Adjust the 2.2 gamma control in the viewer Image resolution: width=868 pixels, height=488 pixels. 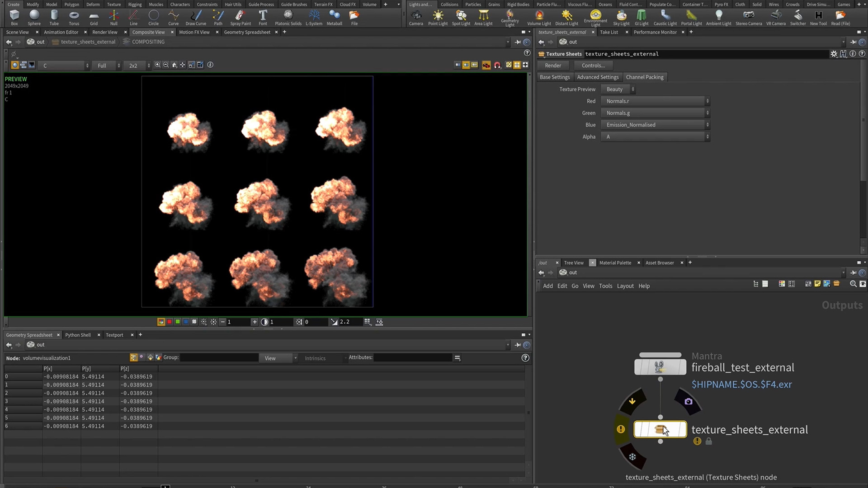(344, 322)
